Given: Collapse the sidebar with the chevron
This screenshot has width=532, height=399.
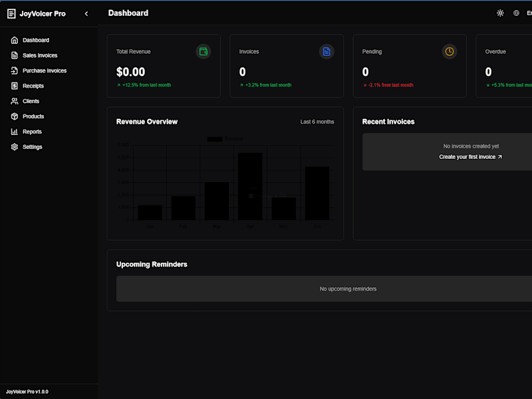Looking at the screenshot, I should 86,13.
